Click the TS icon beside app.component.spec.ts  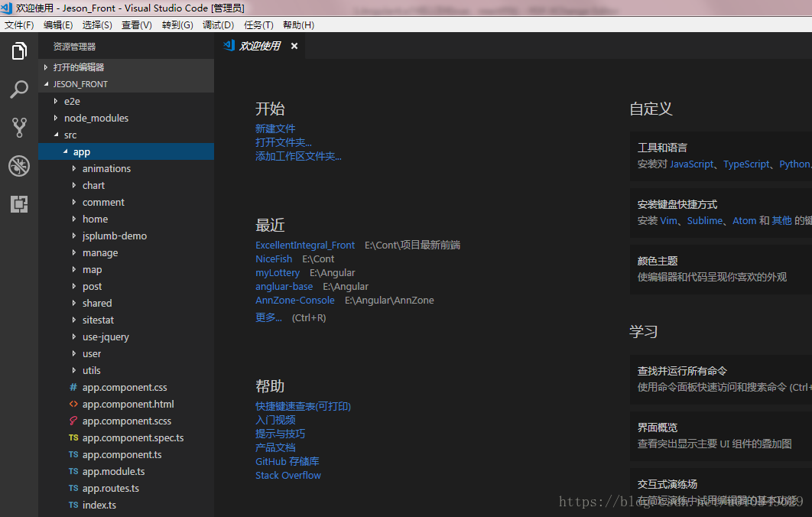(x=73, y=437)
